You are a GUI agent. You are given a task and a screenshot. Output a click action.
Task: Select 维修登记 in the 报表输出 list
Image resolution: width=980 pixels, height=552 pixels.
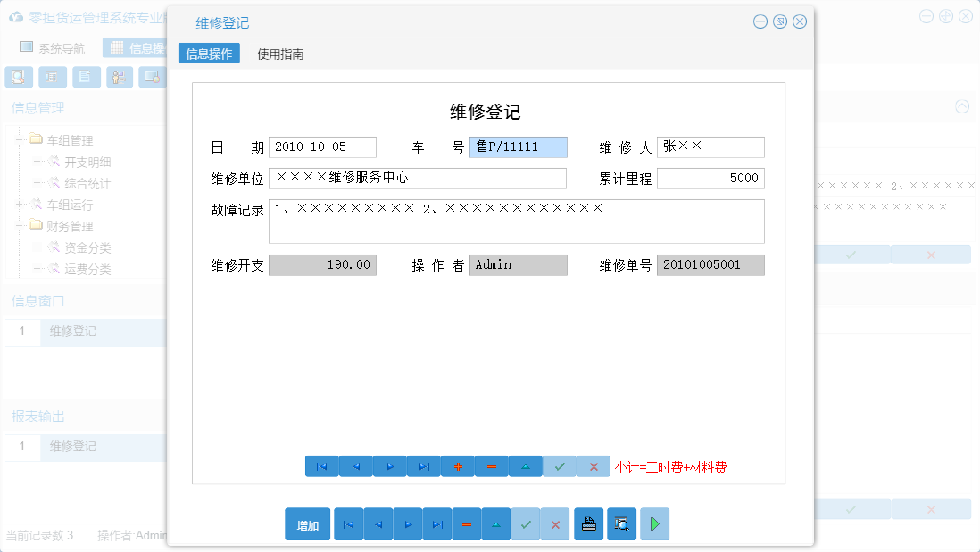[72, 447]
